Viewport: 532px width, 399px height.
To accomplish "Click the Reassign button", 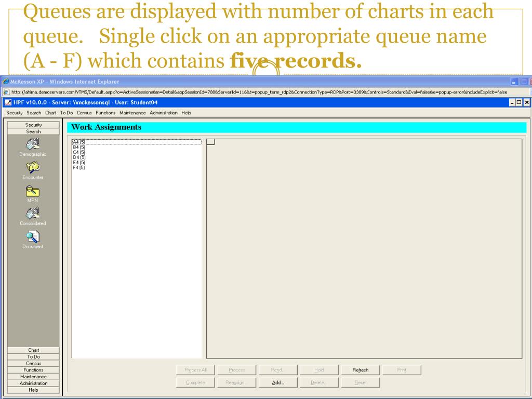I will [237, 382].
